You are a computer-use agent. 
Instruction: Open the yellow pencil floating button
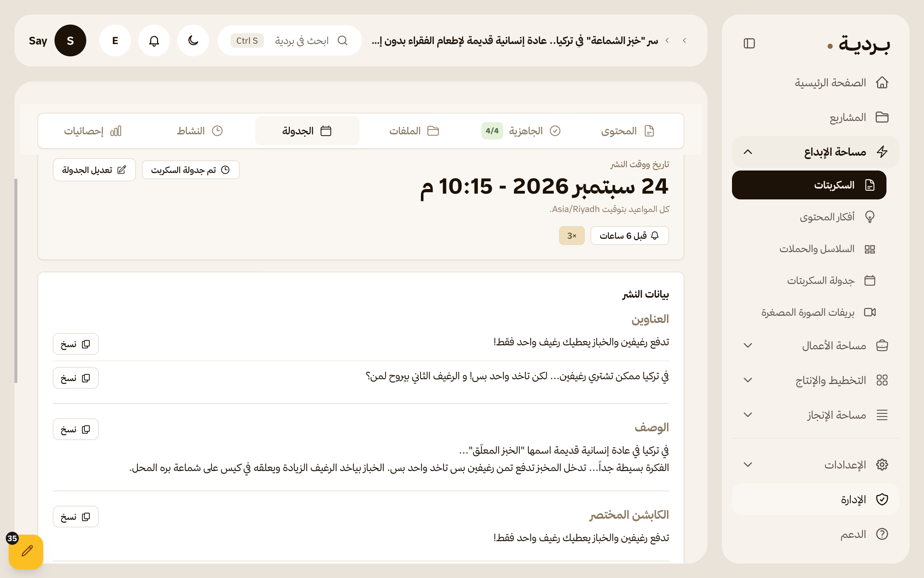pos(26,552)
